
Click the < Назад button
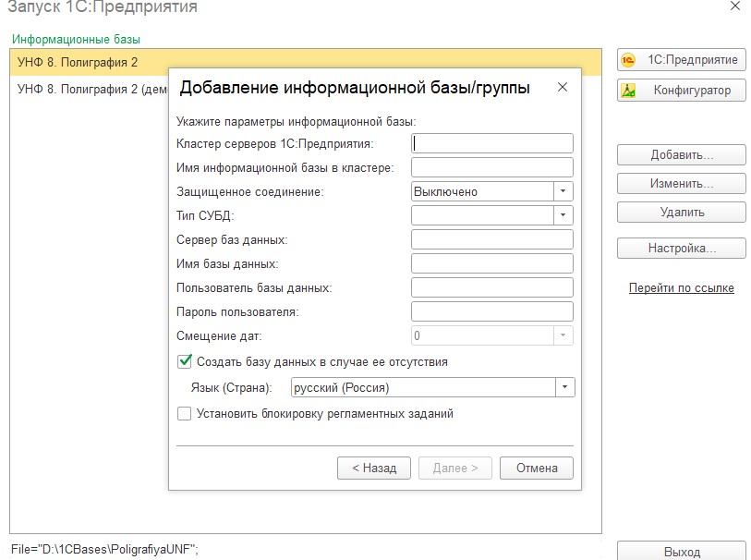coord(374,468)
